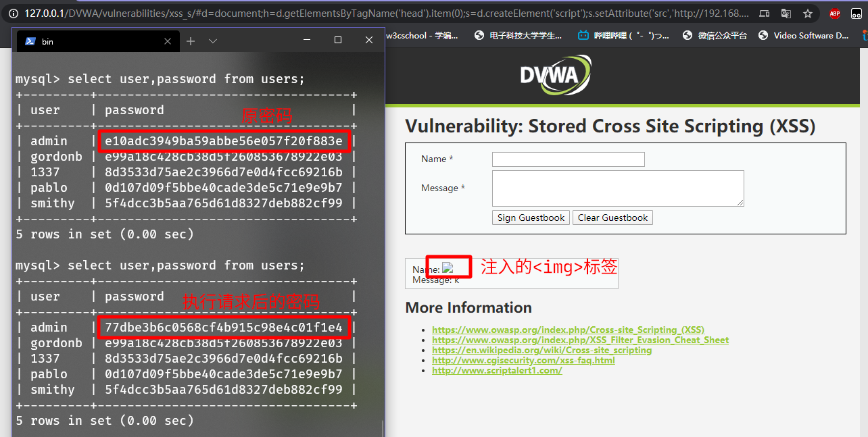Screen dimensions: 868x437
Task: Click the first 'select user,password from users;' command
Action: (186, 79)
